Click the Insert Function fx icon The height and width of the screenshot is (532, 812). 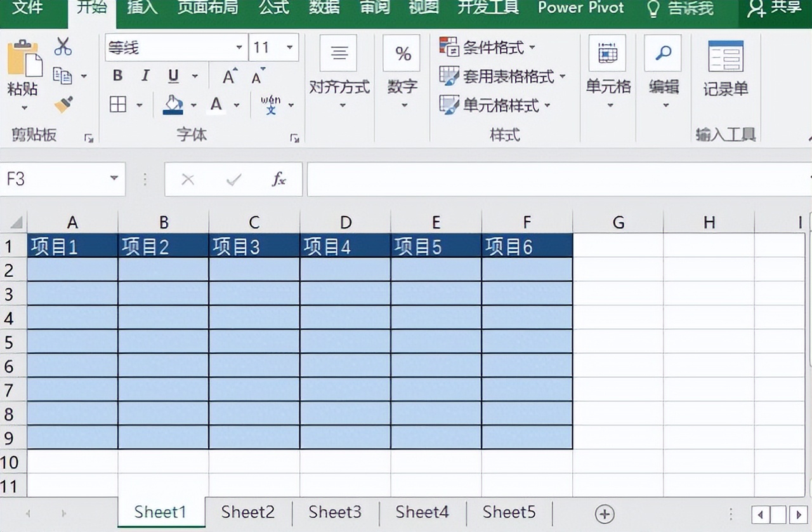pyautogui.click(x=279, y=179)
